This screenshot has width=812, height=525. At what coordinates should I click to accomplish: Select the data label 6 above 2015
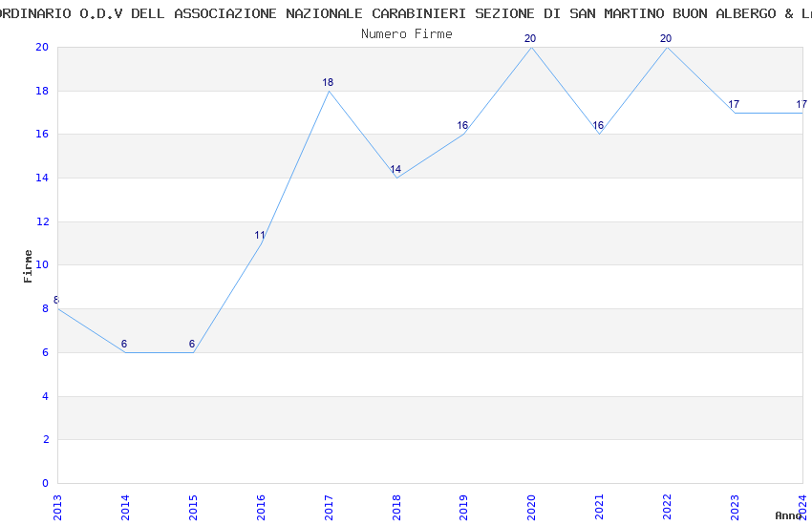192,344
